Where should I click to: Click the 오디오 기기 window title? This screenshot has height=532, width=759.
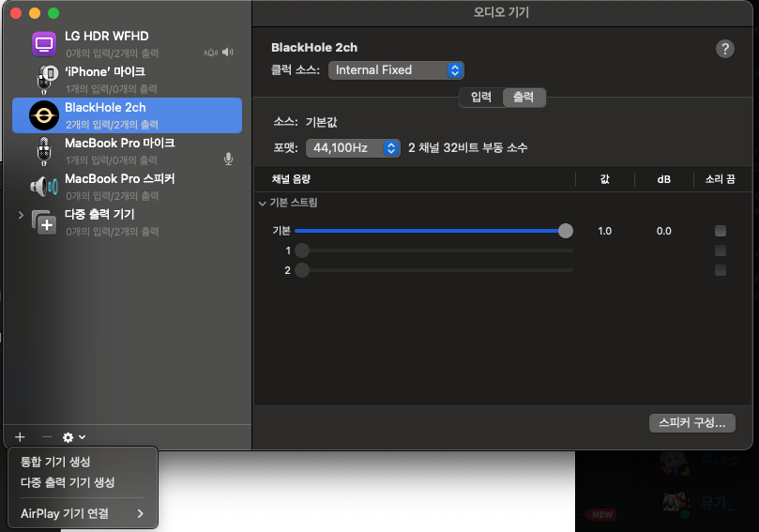[x=501, y=12]
